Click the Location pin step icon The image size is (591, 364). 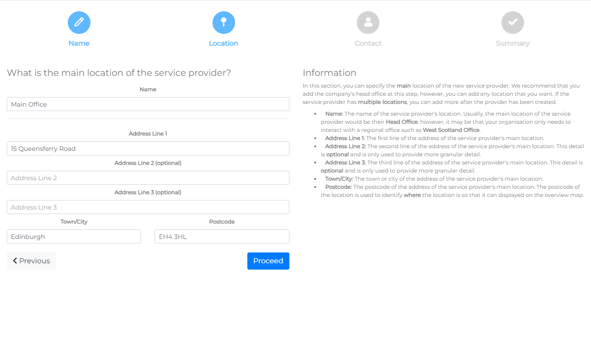(x=223, y=23)
